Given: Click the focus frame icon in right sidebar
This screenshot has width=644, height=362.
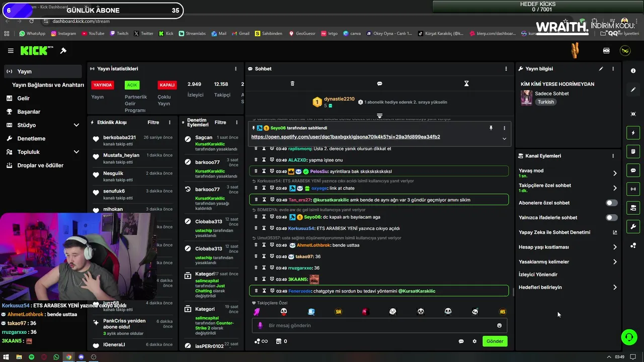Looking at the screenshot, I should point(633,114).
